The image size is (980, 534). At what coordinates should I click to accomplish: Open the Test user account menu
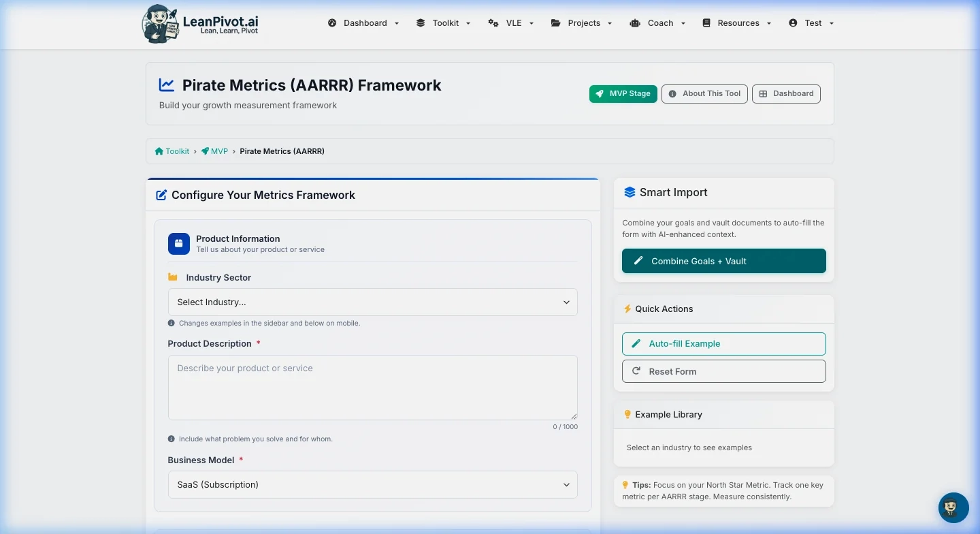(x=811, y=23)
